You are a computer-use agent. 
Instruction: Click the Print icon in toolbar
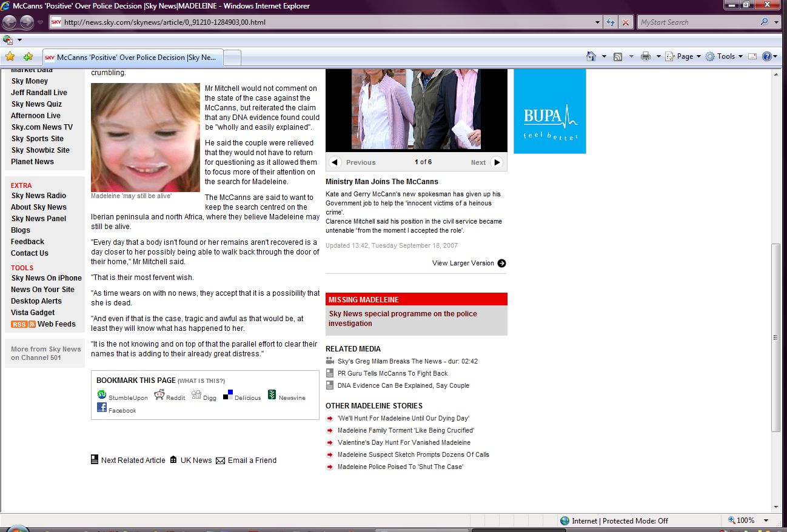pyautogui.click(x=645, y=56)
